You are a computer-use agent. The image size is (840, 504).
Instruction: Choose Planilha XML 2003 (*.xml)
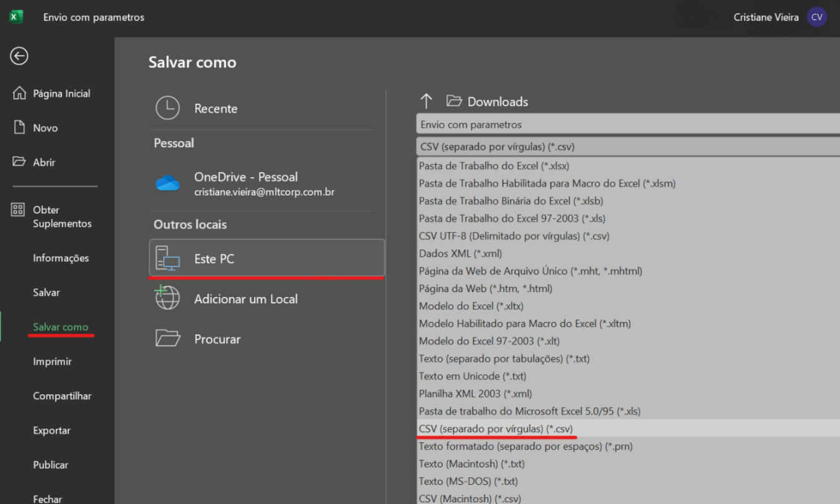coord(628,394)
